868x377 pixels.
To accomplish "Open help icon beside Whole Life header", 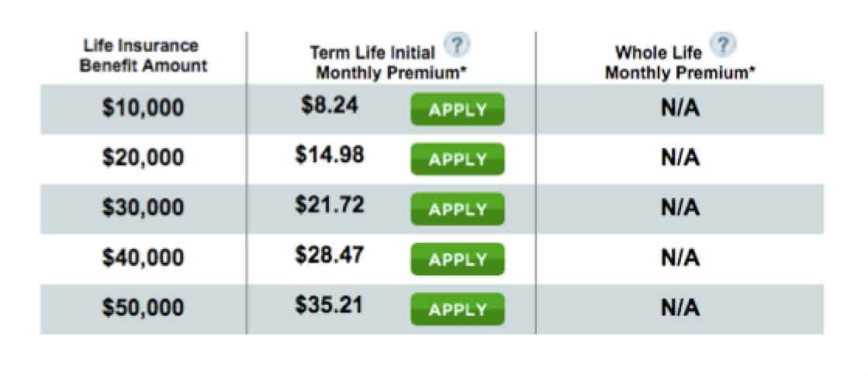I will click(722, 44).
